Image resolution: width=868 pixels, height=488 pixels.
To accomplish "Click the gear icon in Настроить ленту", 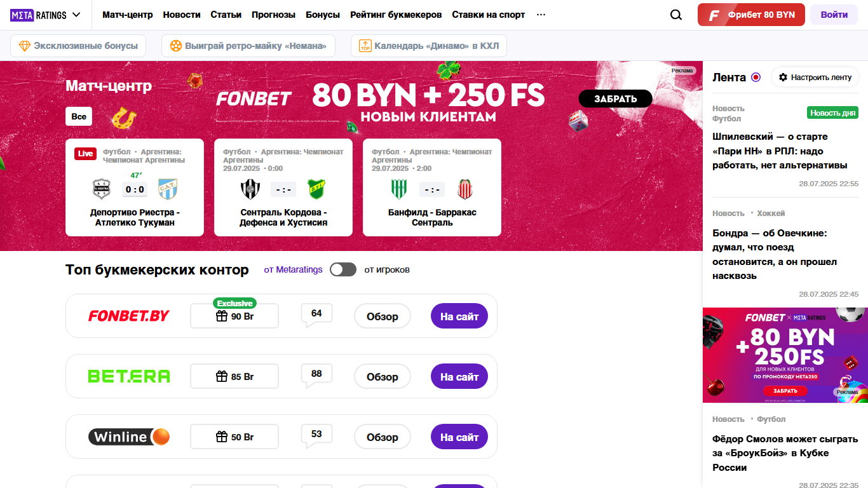I will click(783, 77).
